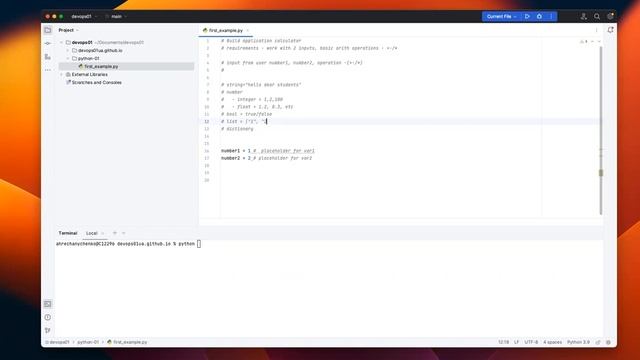Open more run actions menu
This screenshot has height=360, width=640.
[x=551, y=16]
